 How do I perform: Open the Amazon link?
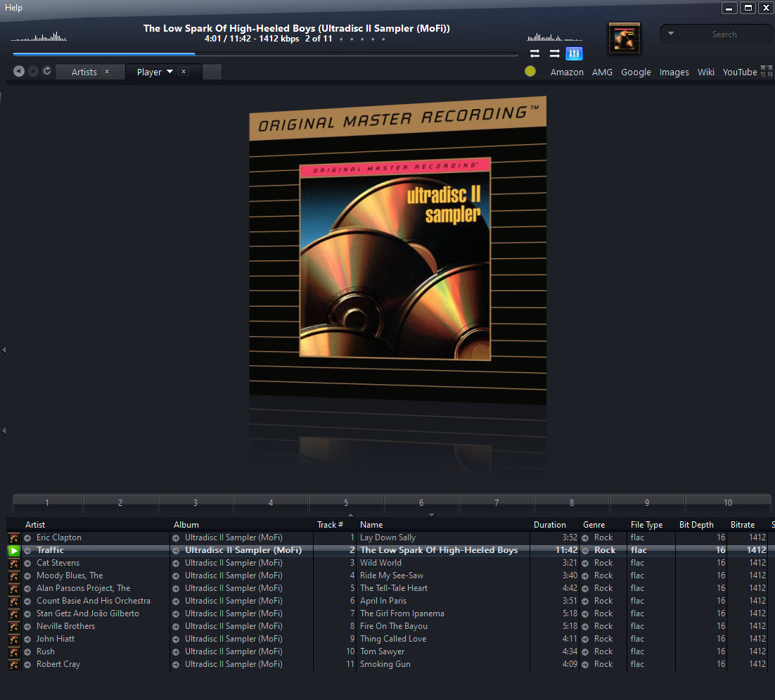567,72
